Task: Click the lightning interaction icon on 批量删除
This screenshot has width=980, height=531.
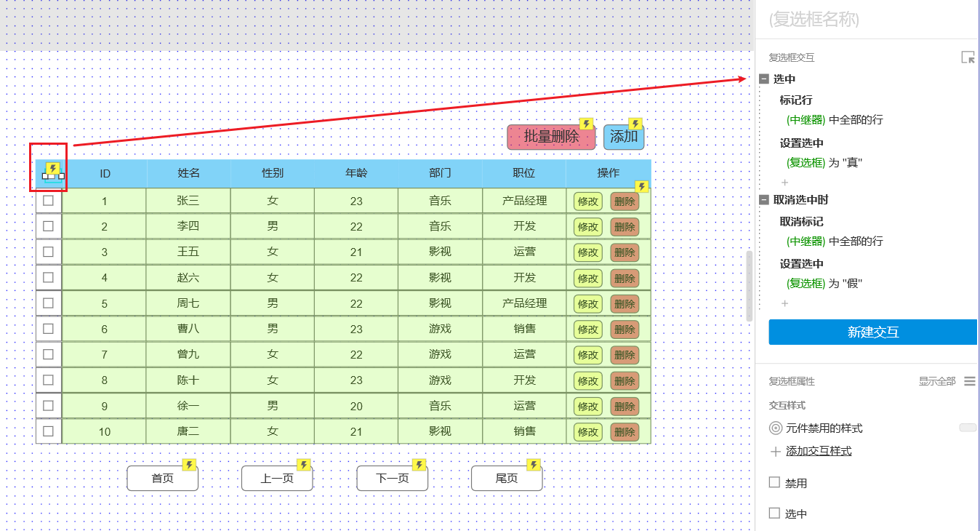Action: point(586,124)
